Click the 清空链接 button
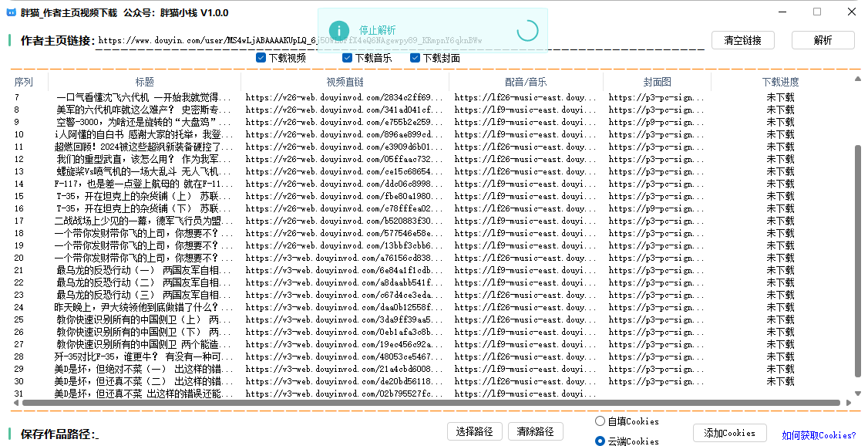 (743, 40)
